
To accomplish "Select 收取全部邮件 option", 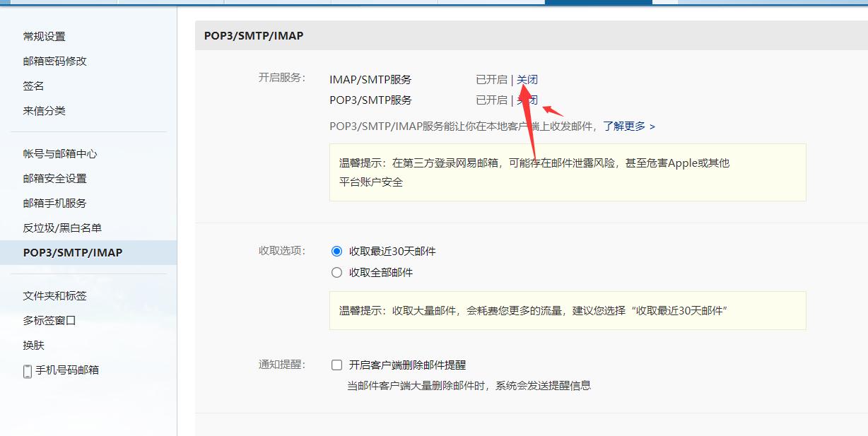I will point(337,272).
